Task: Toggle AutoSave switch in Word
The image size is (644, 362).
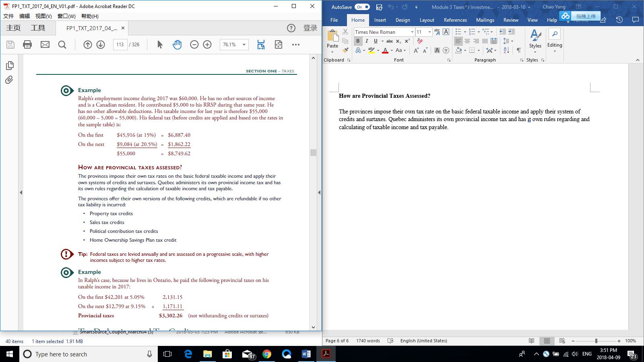Action: (362, 7)
